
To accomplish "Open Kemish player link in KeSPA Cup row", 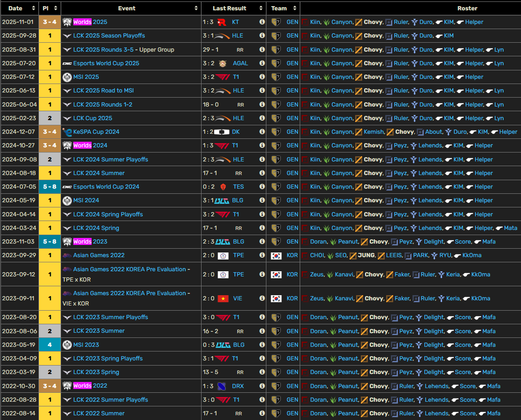I will click(x=373, y=131).
